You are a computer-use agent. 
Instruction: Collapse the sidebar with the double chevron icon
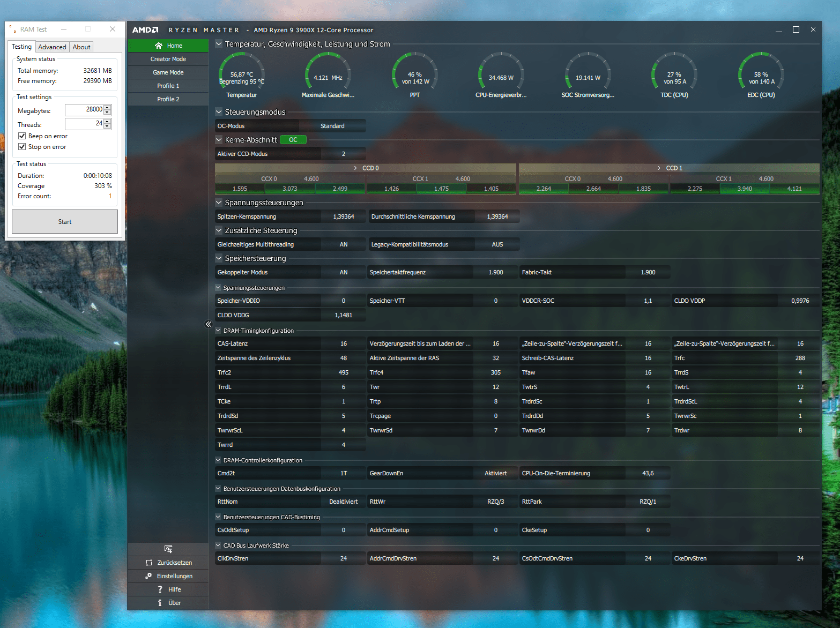pos(209,324)
